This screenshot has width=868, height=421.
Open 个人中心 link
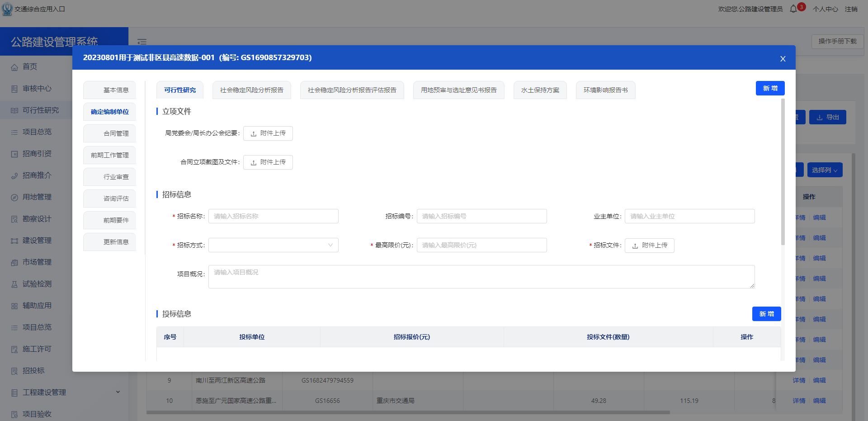[826, 9]
